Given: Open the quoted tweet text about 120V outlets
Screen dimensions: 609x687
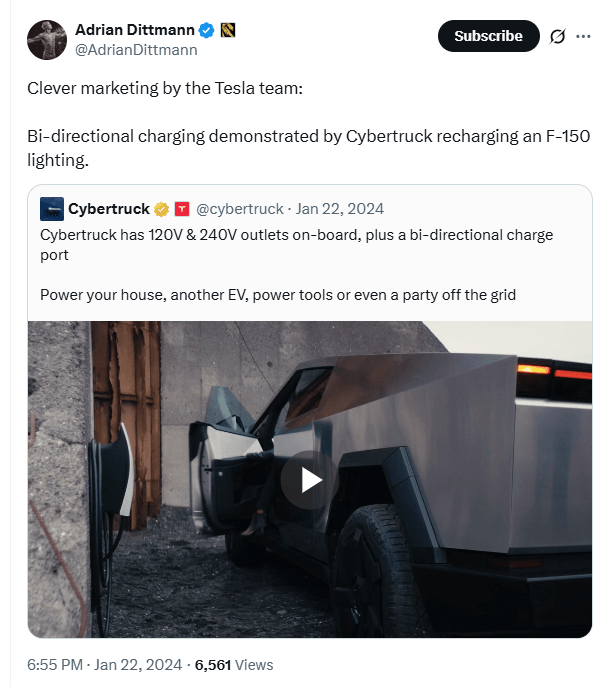Looking at the screenshot, I should tap(297, 245).
